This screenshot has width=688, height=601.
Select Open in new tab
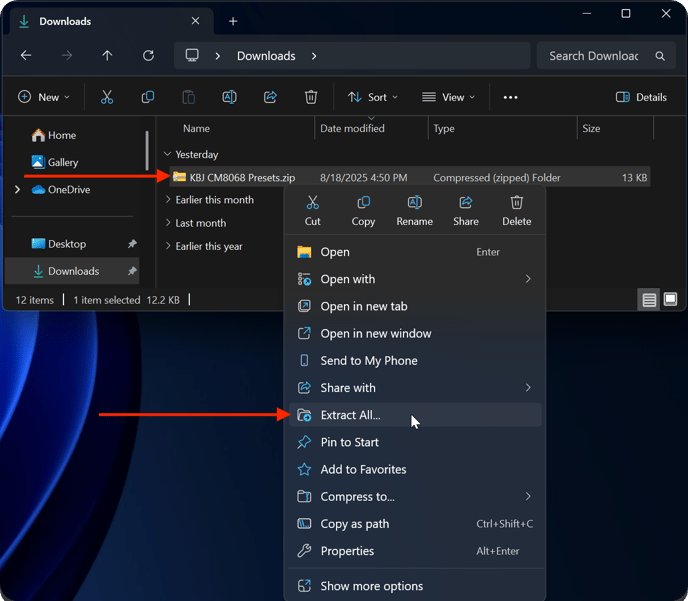[x=415, y=306]
